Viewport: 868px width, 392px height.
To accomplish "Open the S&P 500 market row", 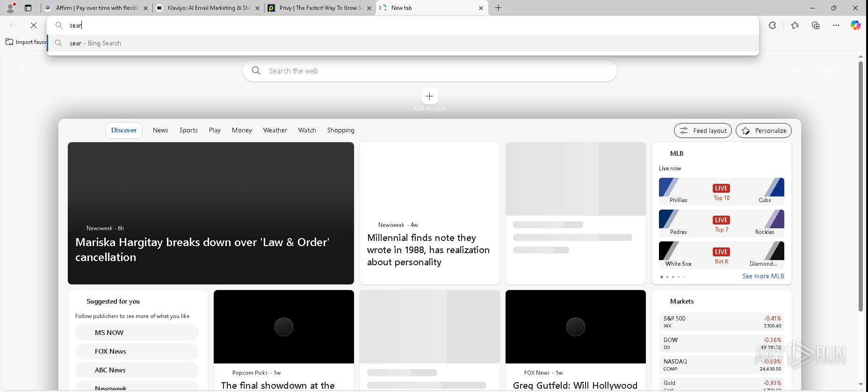I will [722, 322].
